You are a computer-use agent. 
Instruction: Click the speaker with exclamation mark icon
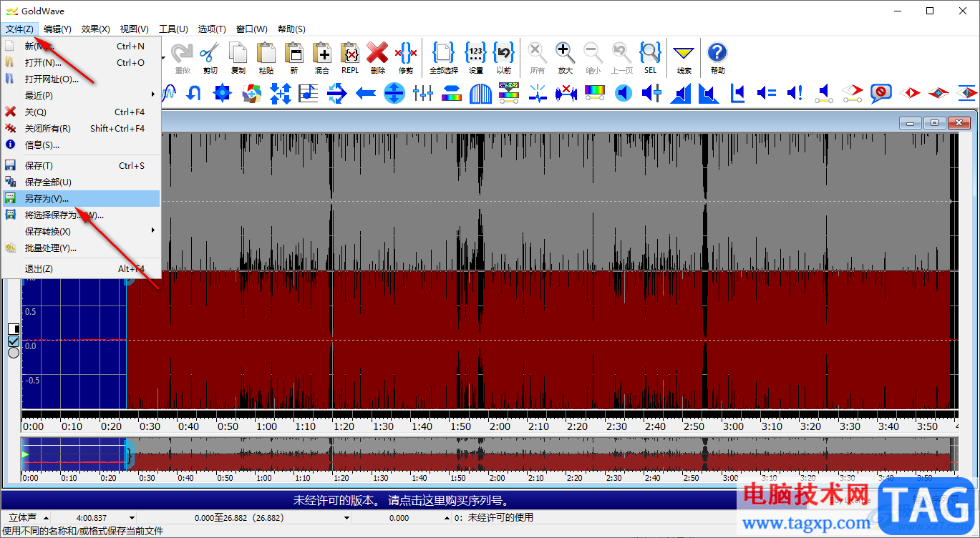pos(795,93)
